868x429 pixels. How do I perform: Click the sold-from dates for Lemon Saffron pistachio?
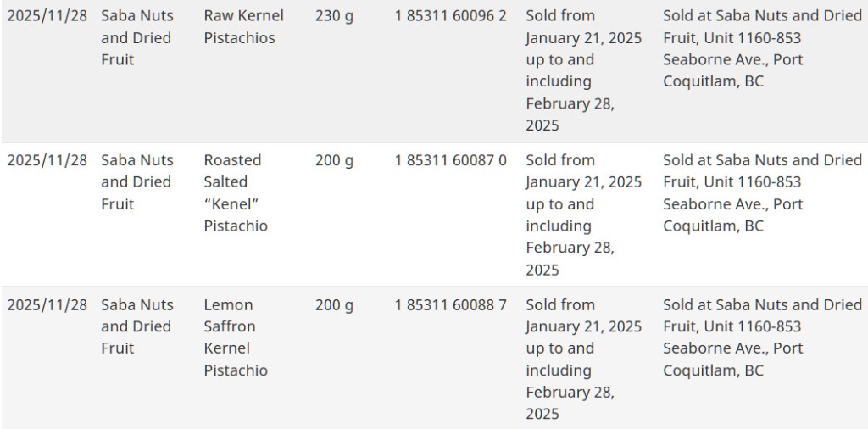583,359
